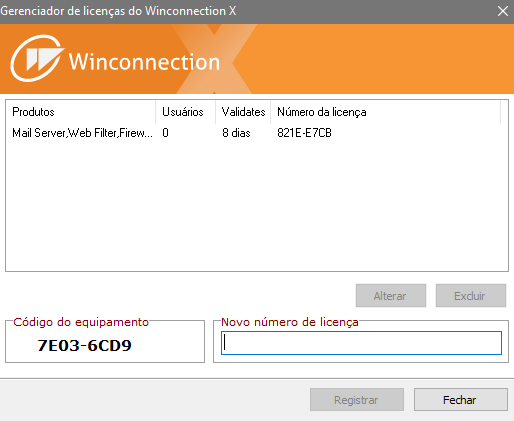Click the Registrar button
Viewport: 514px width, 421px height.
tap(357, 400)
